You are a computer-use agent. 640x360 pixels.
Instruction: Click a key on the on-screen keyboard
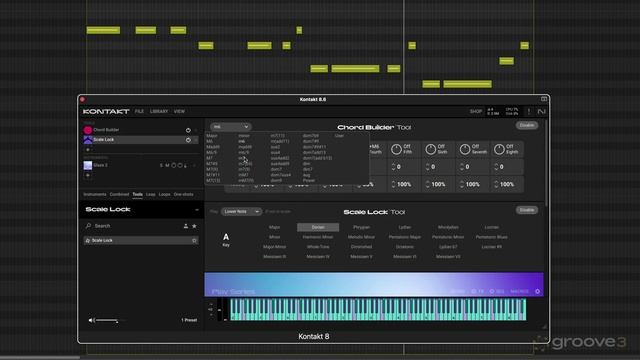click(x=378, y=309)
